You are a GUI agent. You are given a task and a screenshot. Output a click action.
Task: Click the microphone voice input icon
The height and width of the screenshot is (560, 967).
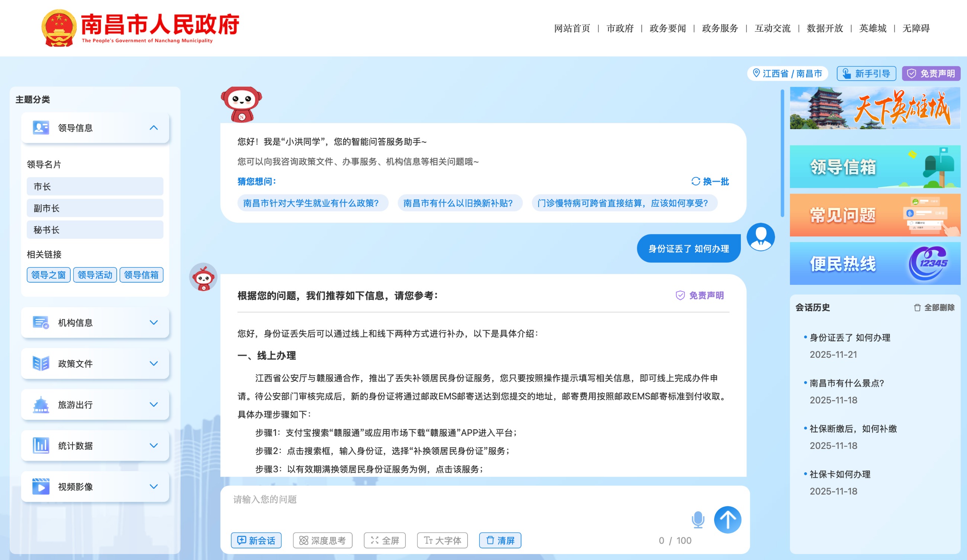coord(698,520)
